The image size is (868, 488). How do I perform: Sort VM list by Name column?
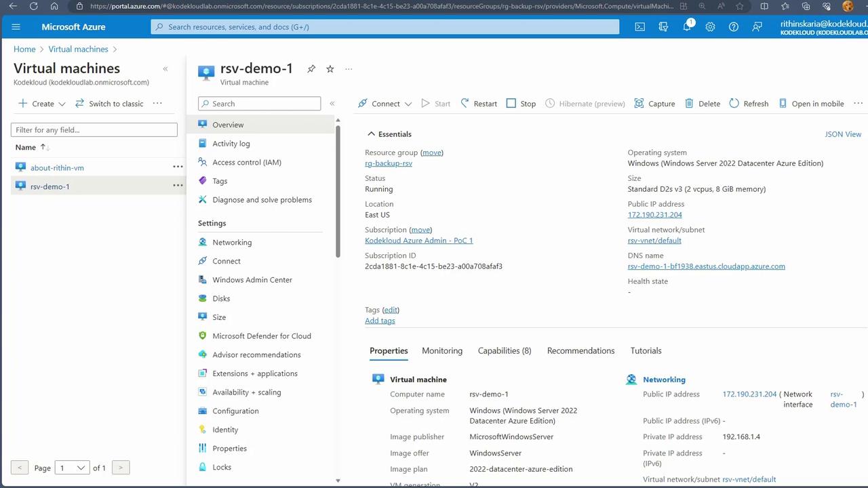pos(32,147)
